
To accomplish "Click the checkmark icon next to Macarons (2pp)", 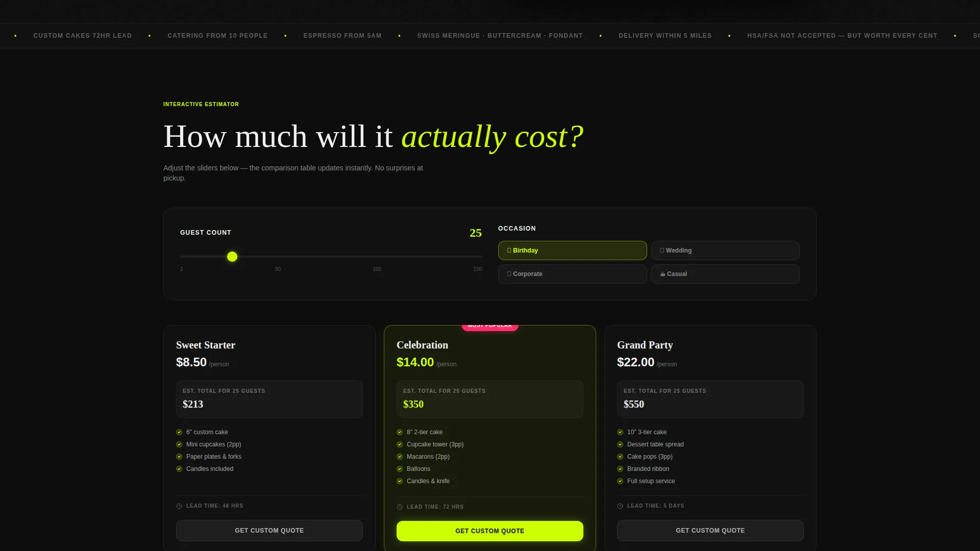I will (x=400, y=457).
